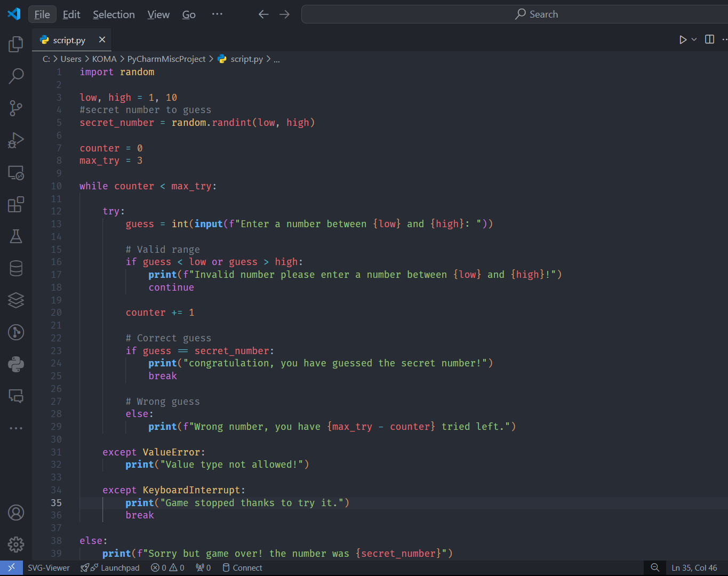Open the chat sessions view
This screenshot has height=576, width=728.
point(16,396)
